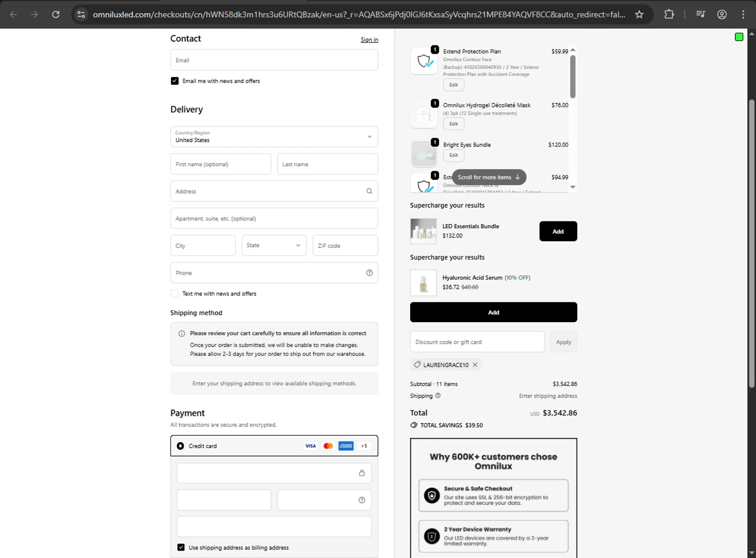Image resolution: width=756 pixels, height=558 pixels.
Task: Click the ZIP code field
Action: [345, 245]
